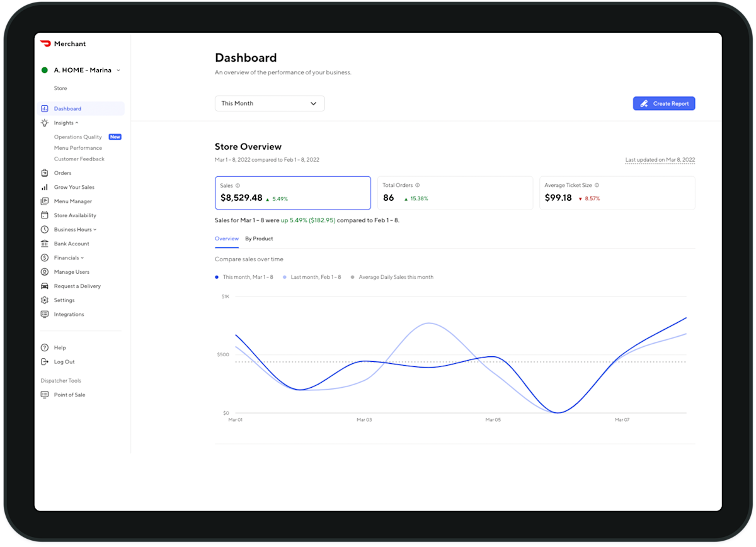Image resolution: width=756 pixels, height=547 pixels.
Task: Open Settings via the gear icon
Action: coord(44,300)
